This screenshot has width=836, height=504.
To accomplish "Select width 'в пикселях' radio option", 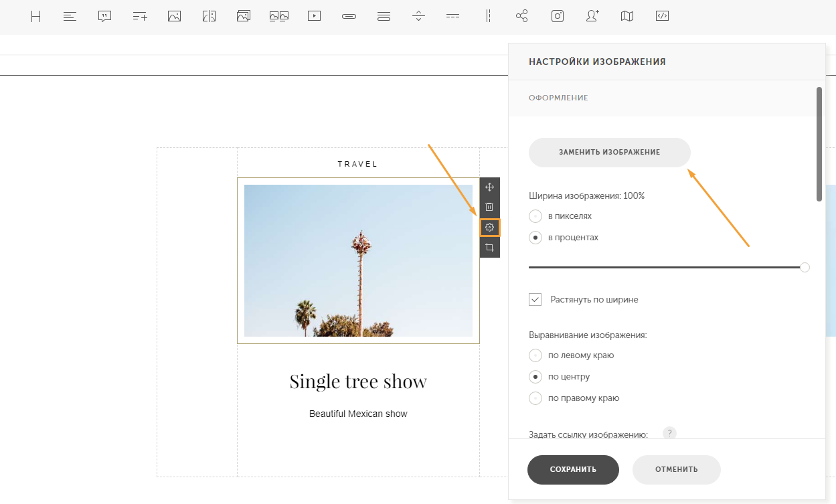I will pos(535,216).
